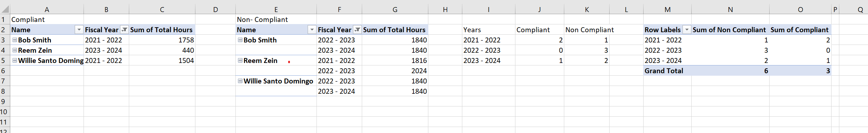Image resolution: width=868 pixels, height=133 pixels.
Task: Select column K header
Action: pyautogui.click(x=587, y=10)
